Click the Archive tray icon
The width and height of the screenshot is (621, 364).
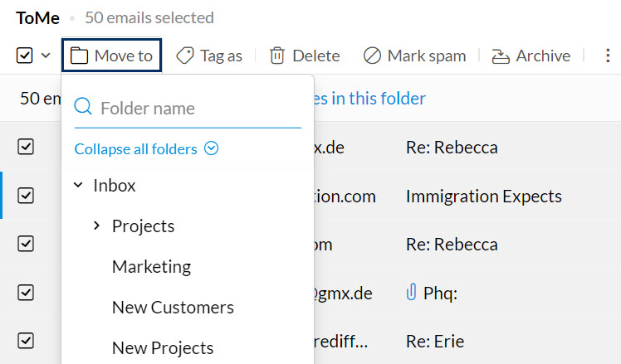point(501,56)
